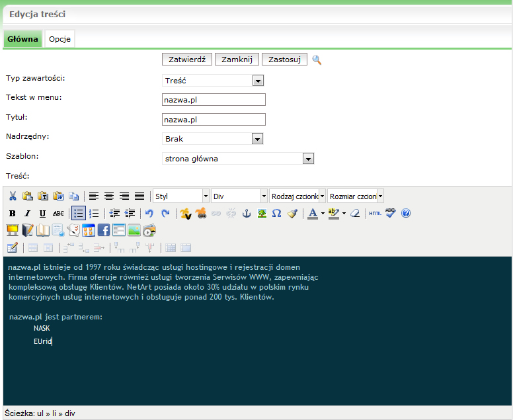Increase indent of the list
This screenshot has width=513, height=420.
pos(130,214)
